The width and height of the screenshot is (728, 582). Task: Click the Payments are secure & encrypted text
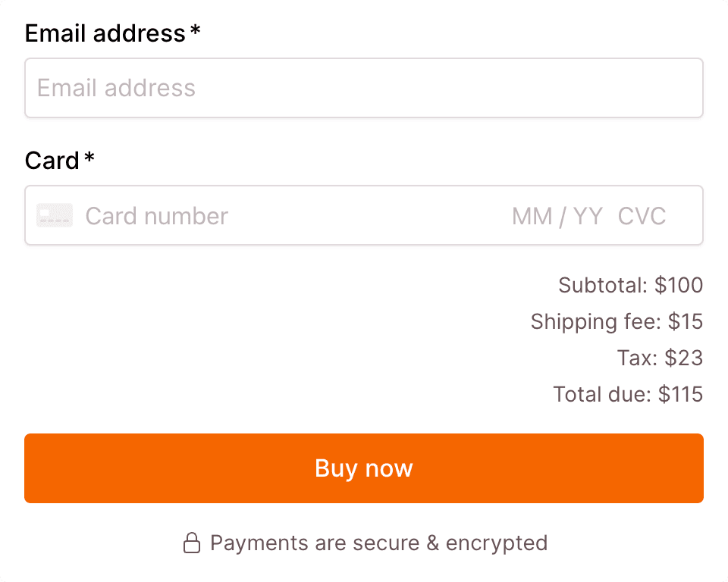coord(379,543)
